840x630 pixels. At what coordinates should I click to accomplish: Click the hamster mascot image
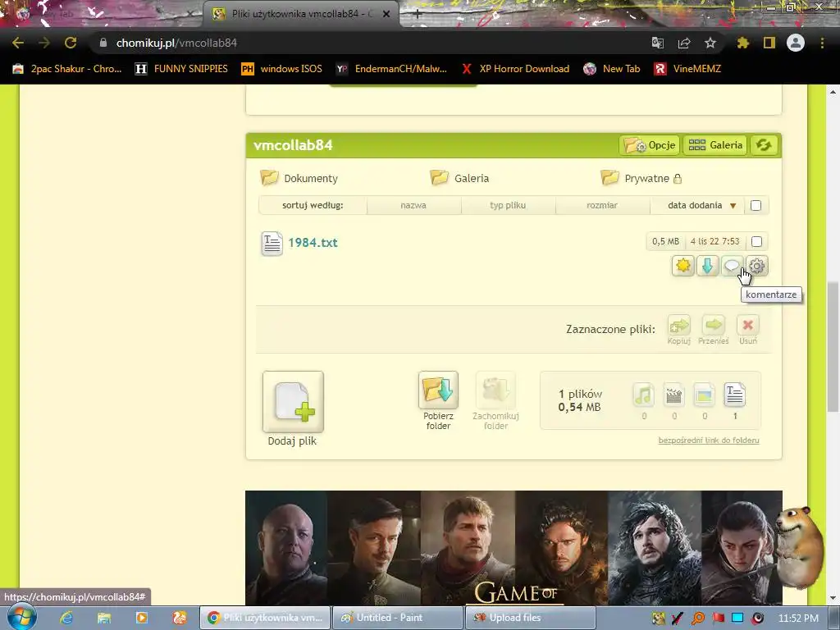click(800, 547)
